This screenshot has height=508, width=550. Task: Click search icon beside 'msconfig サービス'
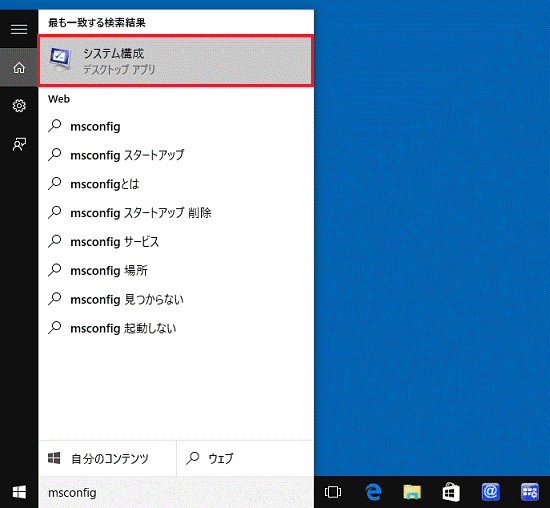[x=55, y=241]
